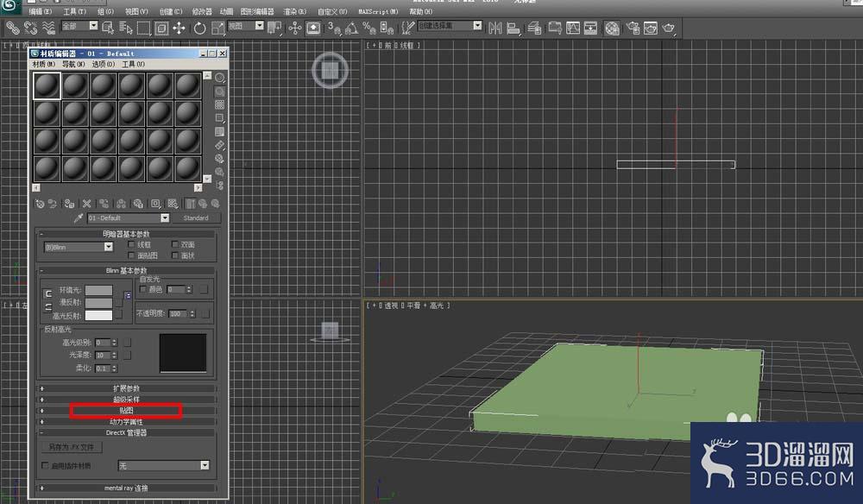863x504 pixels.
Task: Toggle the 3D Snaps icon
Action: tap(333, 28)
